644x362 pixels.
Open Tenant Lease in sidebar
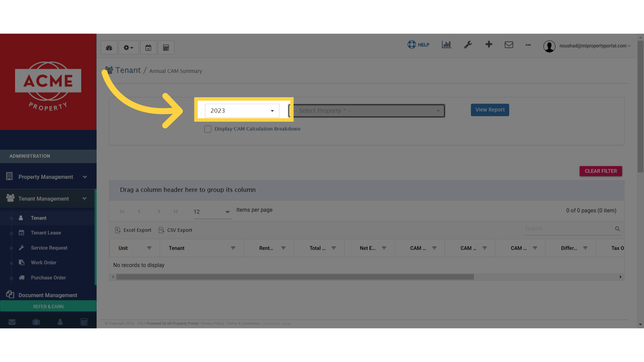click(x=46, y=233)
